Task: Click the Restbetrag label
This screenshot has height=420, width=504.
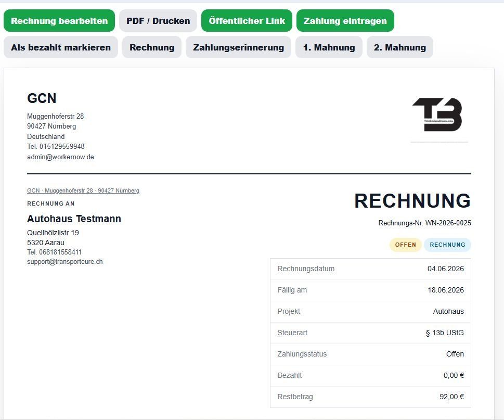Action: tap(295, 397)
